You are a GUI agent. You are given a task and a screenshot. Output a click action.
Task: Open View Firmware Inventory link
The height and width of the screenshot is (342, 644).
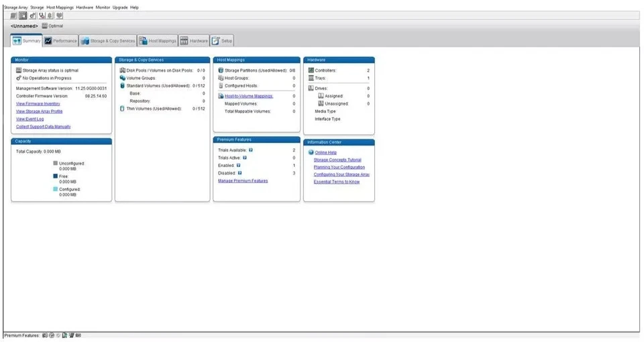tap(38, 103)
